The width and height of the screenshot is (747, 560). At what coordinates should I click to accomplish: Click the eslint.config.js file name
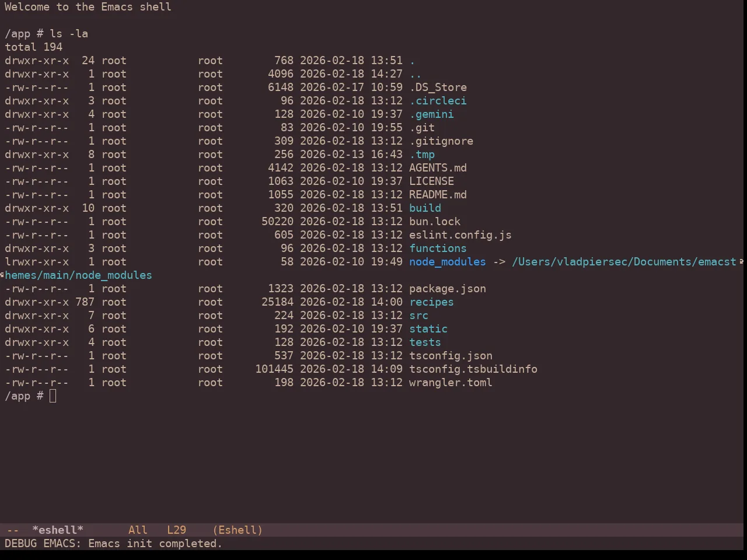(460, 235)
